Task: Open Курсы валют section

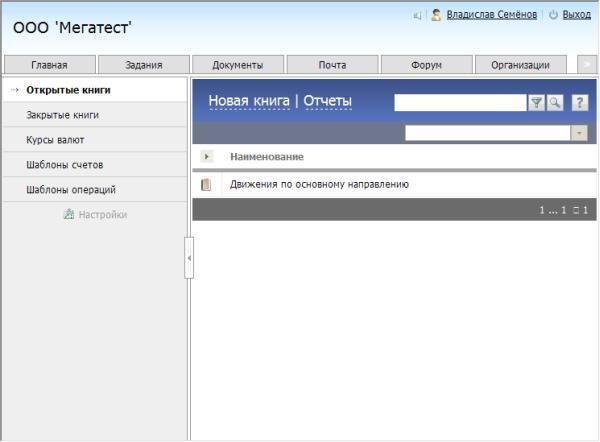Action: pos(95,140)
